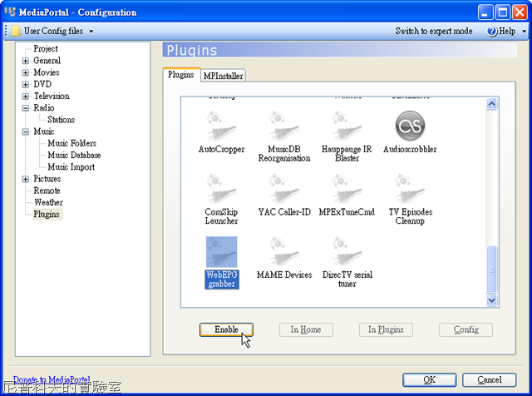Select Remote in the tree
The height and width of the screenshot is (396, 532).
(47, 191)
